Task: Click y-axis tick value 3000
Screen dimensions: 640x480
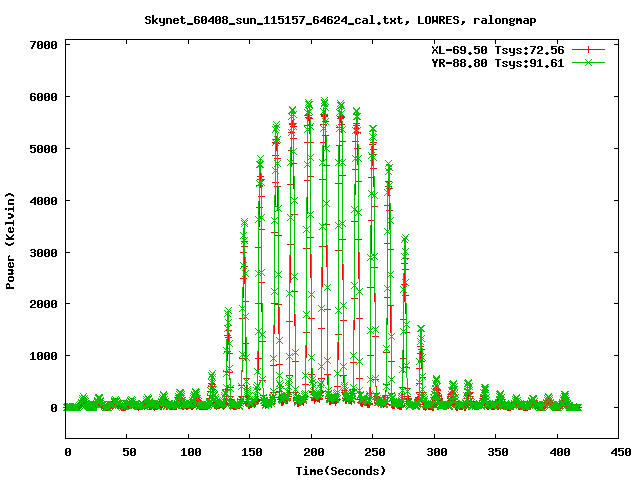Action: (43, 253)
